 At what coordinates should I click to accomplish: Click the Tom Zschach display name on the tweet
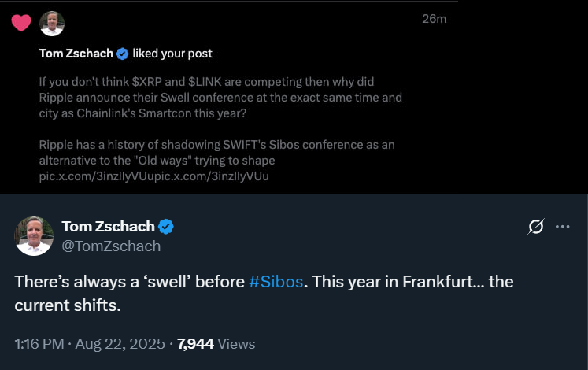point(108,227)
